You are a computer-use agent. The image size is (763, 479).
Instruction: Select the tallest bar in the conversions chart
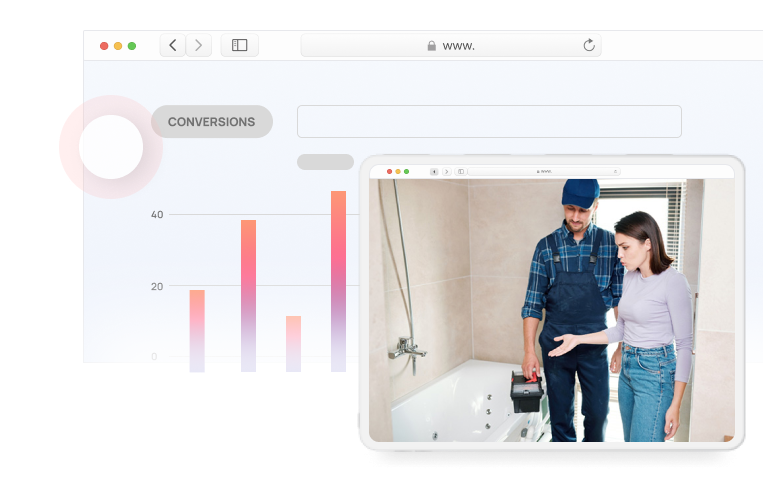(338, 280)
